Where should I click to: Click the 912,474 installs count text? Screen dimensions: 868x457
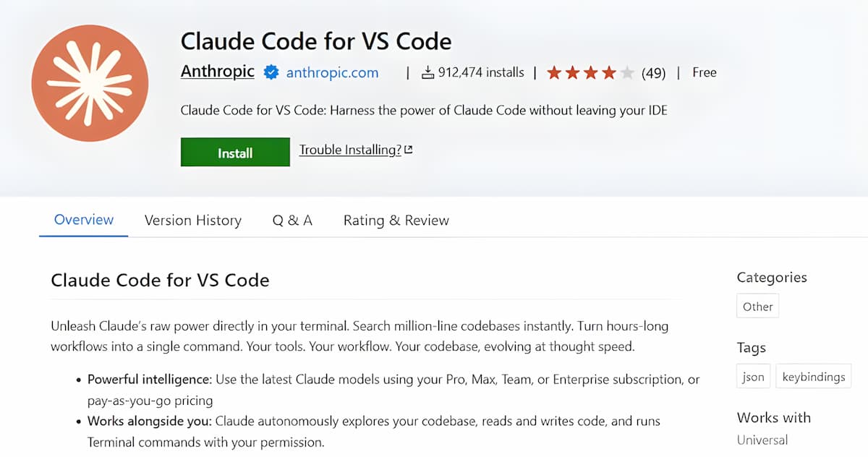point(481,72)
